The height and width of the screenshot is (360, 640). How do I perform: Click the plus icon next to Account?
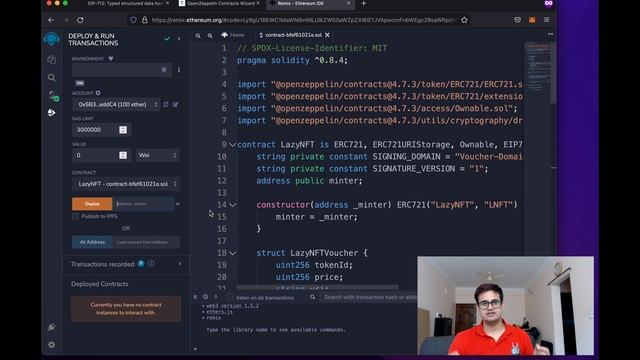[98, 93]
